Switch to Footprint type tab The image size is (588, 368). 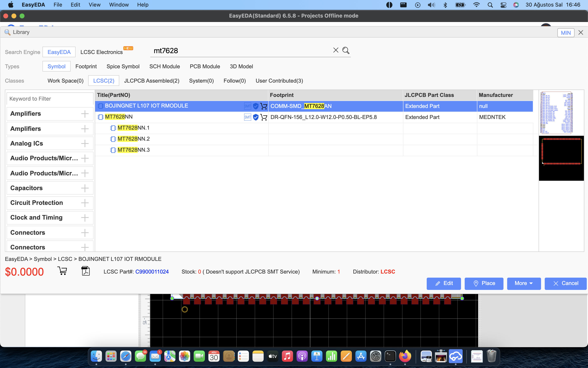coord(86,66)
